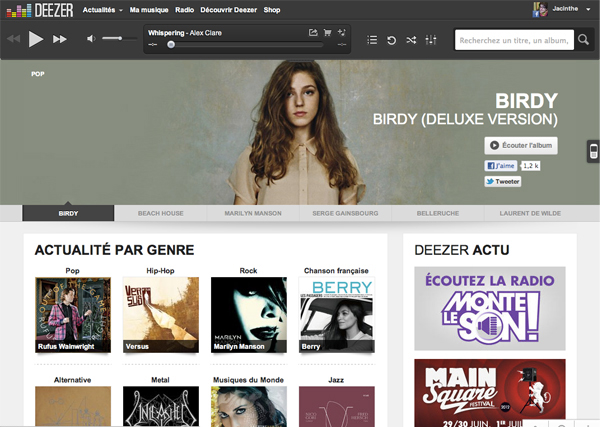600x427 pixels.
Task: Open the Jazz genre album cover
Action: click(336, 406)
